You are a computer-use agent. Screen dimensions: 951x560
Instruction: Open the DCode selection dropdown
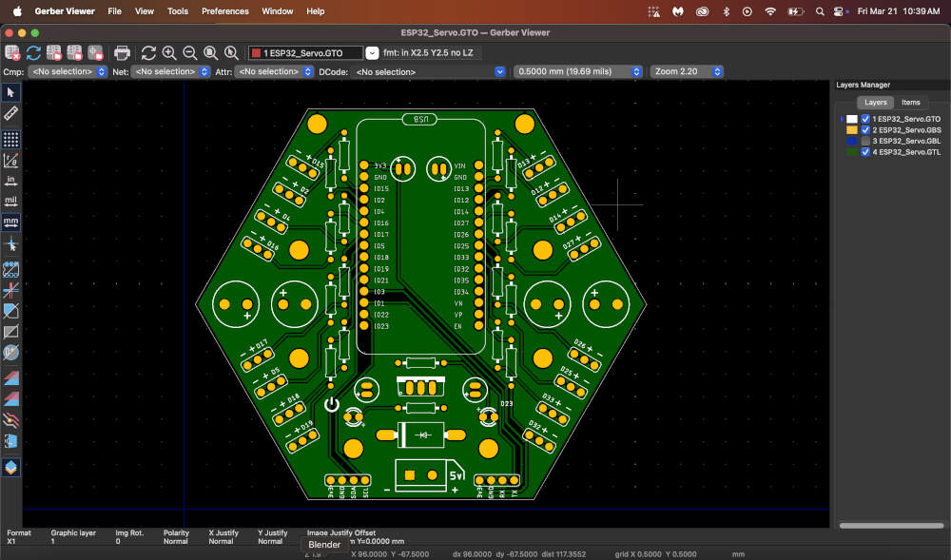pos(428,71)
